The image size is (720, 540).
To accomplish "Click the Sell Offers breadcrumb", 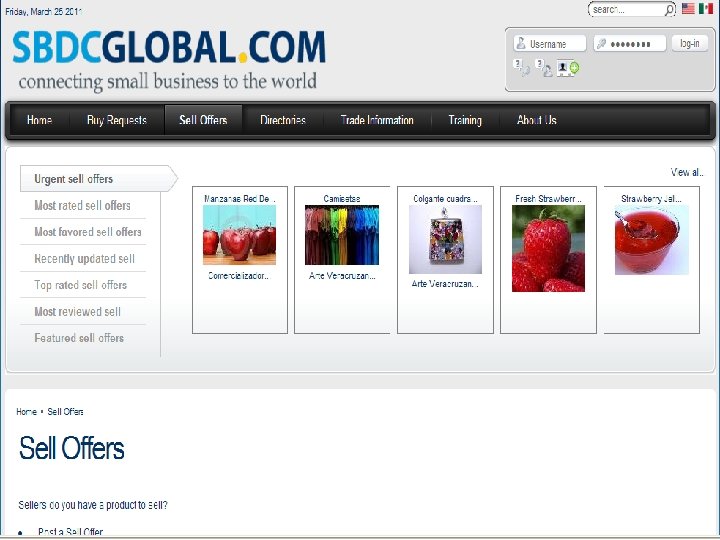I will [65, 411].
